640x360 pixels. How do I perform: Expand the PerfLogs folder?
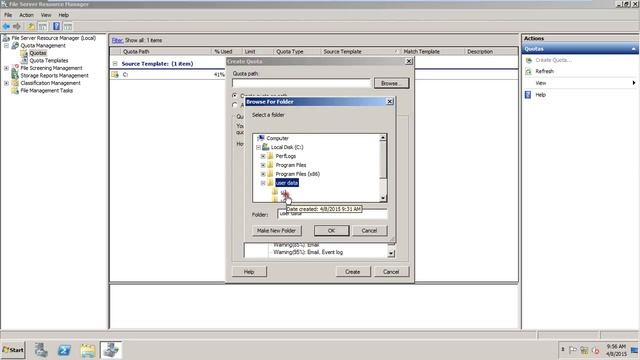tap(263, 156)
